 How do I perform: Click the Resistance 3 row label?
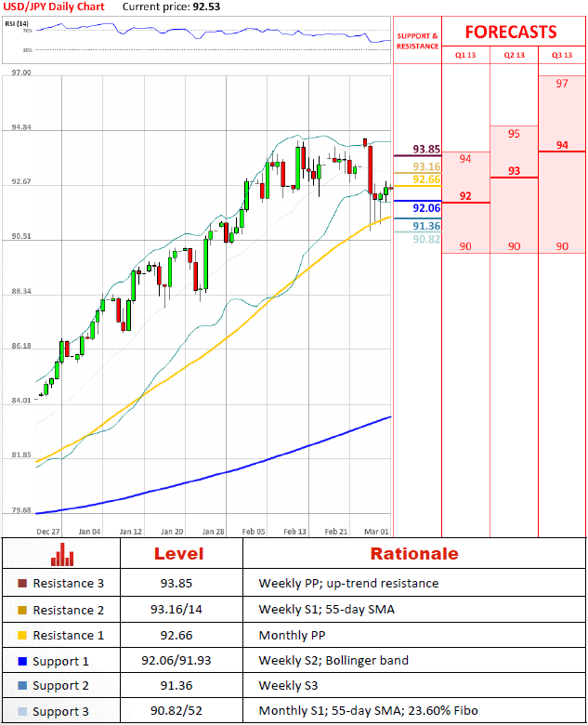[x=69, y=584]
